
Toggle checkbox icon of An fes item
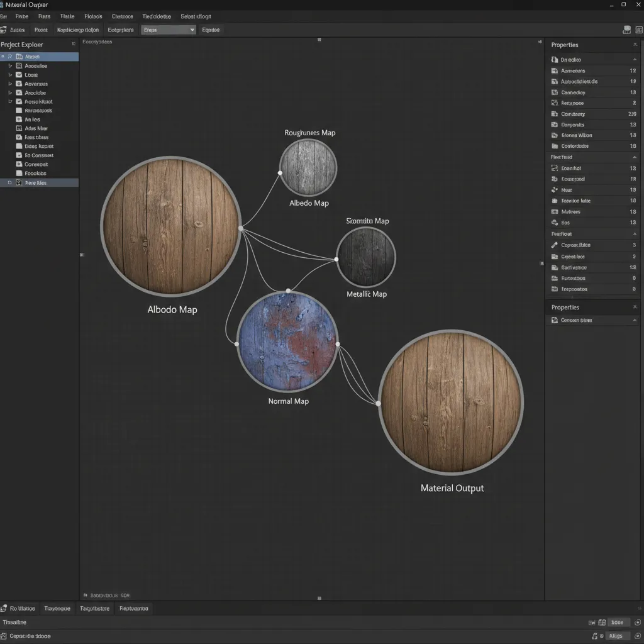(19, 119)
